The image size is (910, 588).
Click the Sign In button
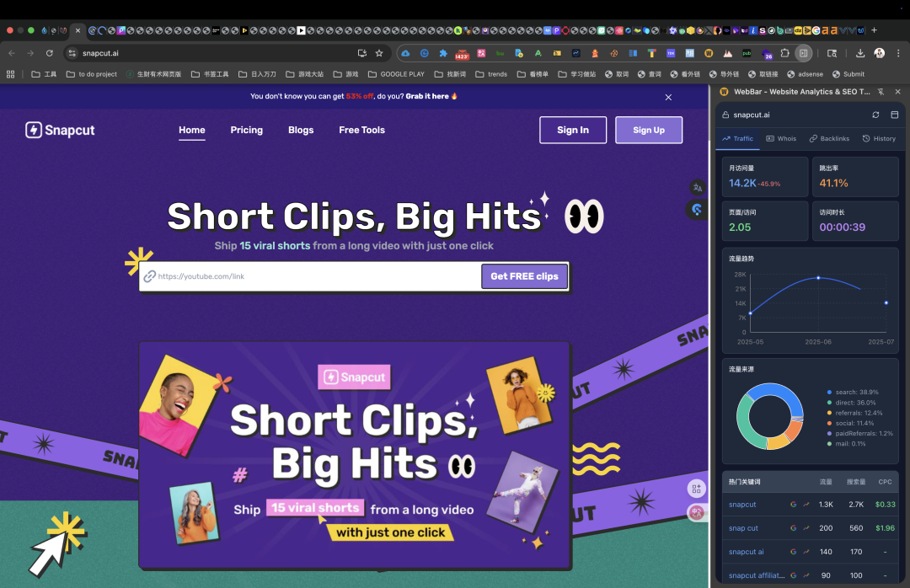(x=573, y=130)
